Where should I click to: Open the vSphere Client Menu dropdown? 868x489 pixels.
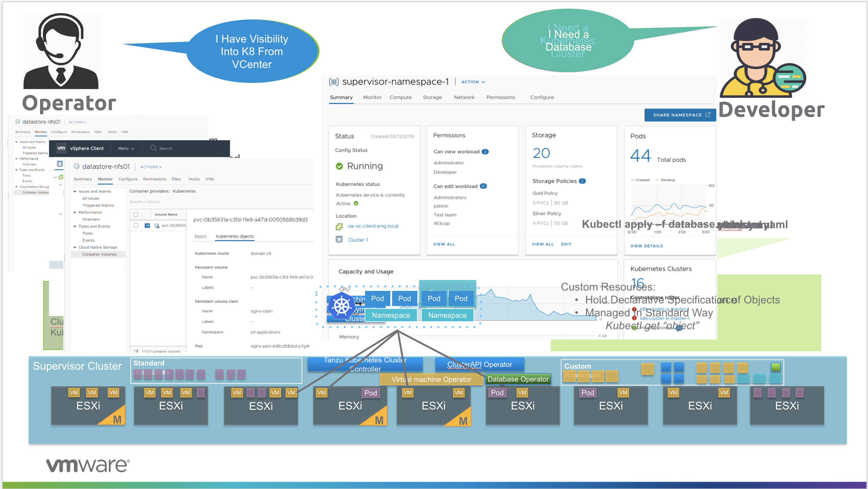(126, 148)
